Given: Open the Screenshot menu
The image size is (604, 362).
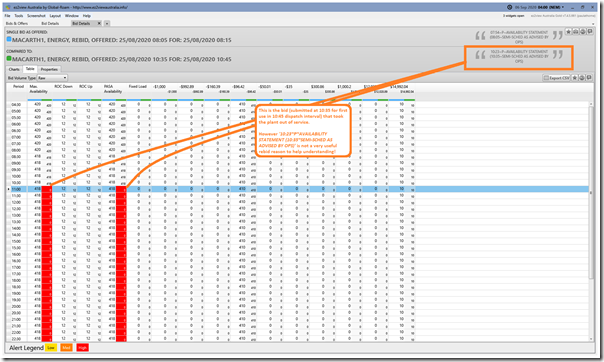Looking at the screenshot, I should (x=36, y=16).
